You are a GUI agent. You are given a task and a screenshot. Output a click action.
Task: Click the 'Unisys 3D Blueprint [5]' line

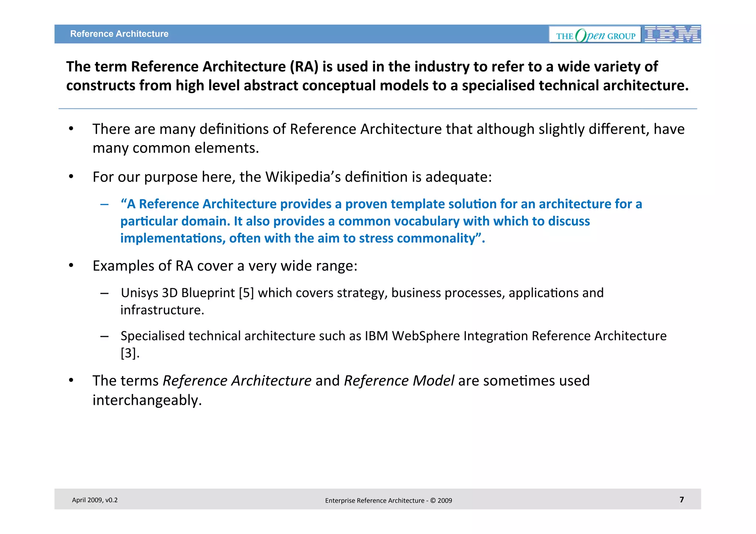(362, 293)
